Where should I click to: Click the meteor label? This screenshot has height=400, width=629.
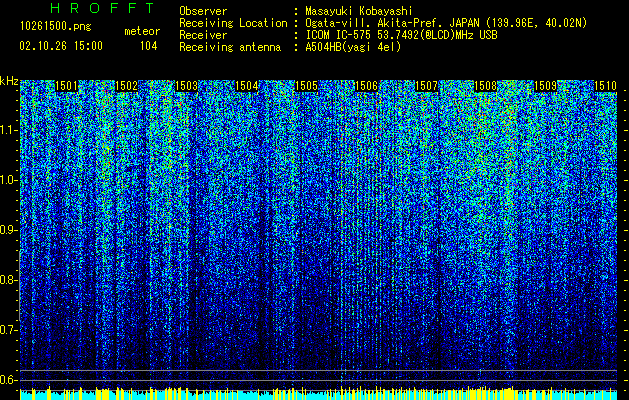click(142, 31)
